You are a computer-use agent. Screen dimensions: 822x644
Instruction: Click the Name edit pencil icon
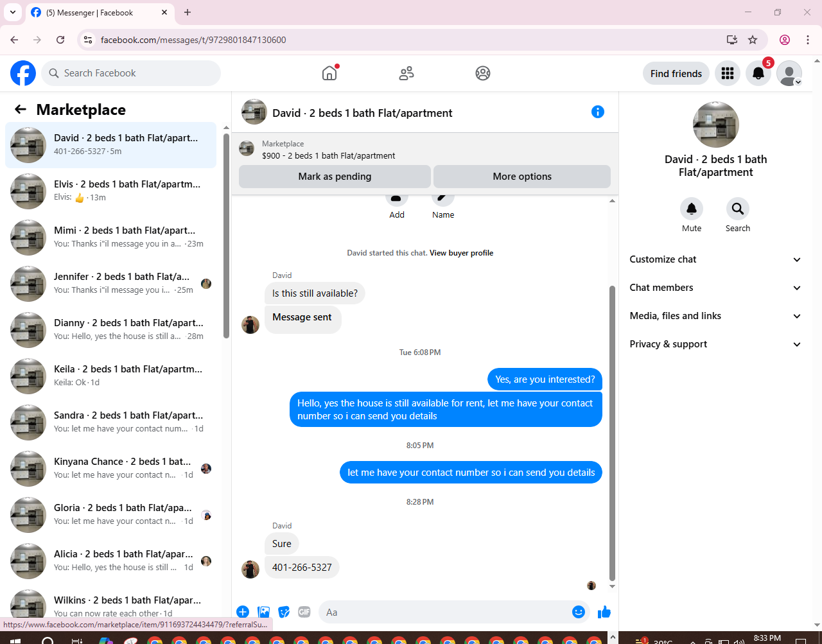point(443,198)
